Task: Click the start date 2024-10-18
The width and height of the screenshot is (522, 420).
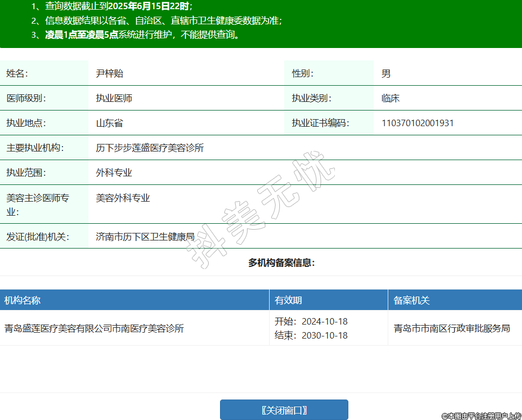Action: (x=325, y=321)
